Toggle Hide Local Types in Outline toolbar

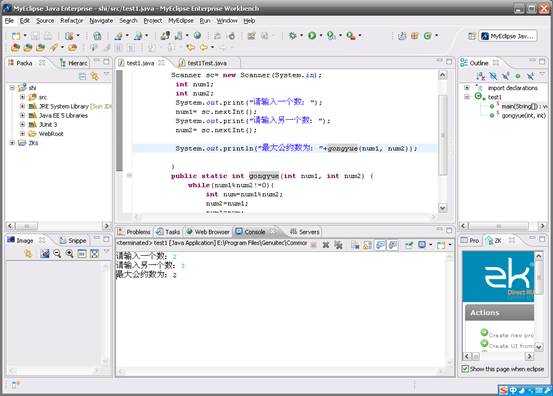click(530, 75)
